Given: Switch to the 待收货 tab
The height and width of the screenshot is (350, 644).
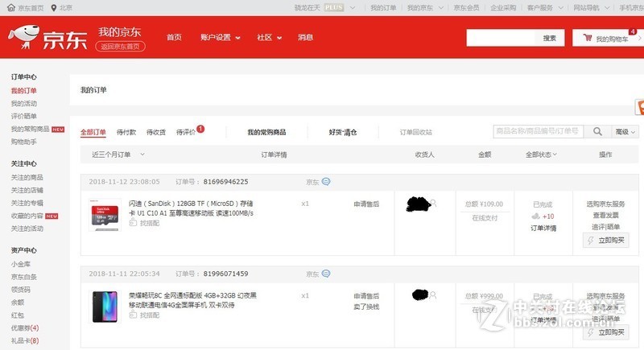Looking at the screenshot, I should point(156,132).
